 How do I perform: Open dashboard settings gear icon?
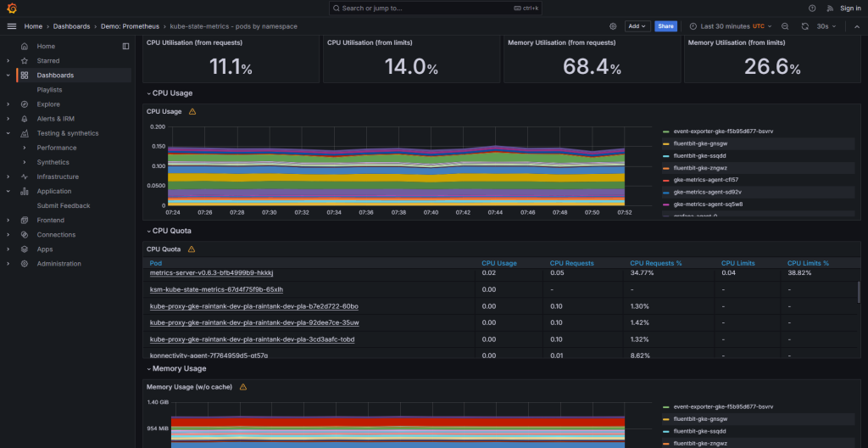(x=613, y=26)
